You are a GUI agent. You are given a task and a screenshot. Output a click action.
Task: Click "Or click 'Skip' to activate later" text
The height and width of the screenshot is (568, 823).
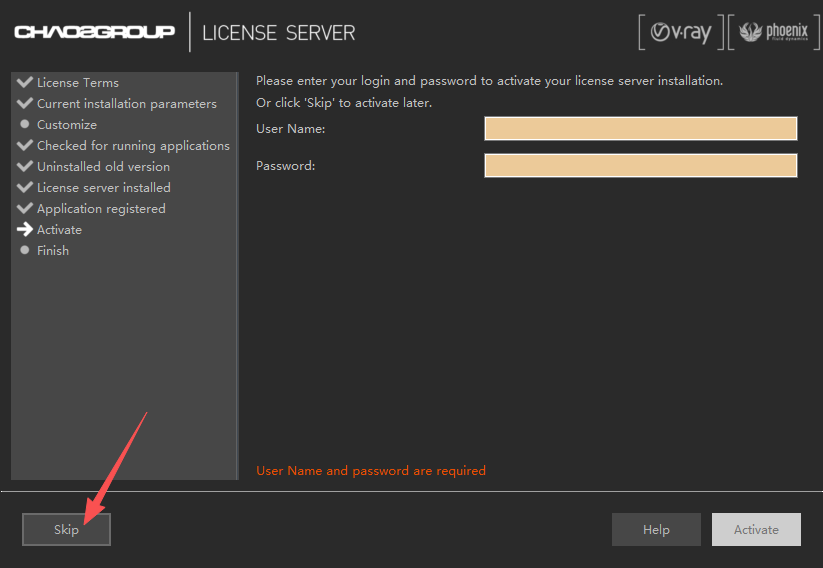point(344,102)
